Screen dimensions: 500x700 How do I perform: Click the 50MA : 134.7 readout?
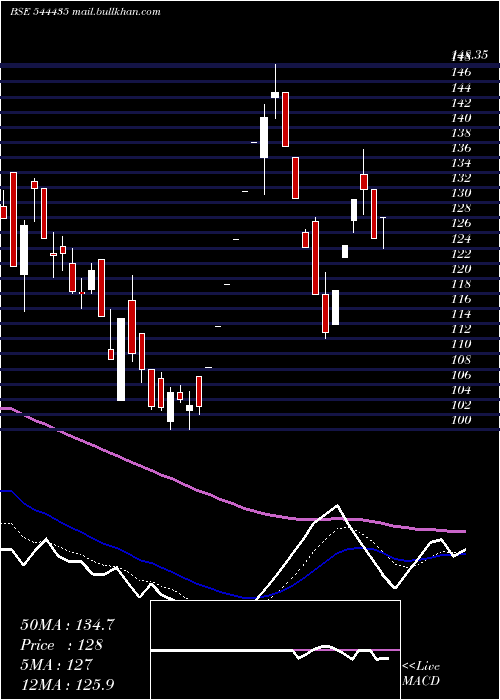point(67,625)
